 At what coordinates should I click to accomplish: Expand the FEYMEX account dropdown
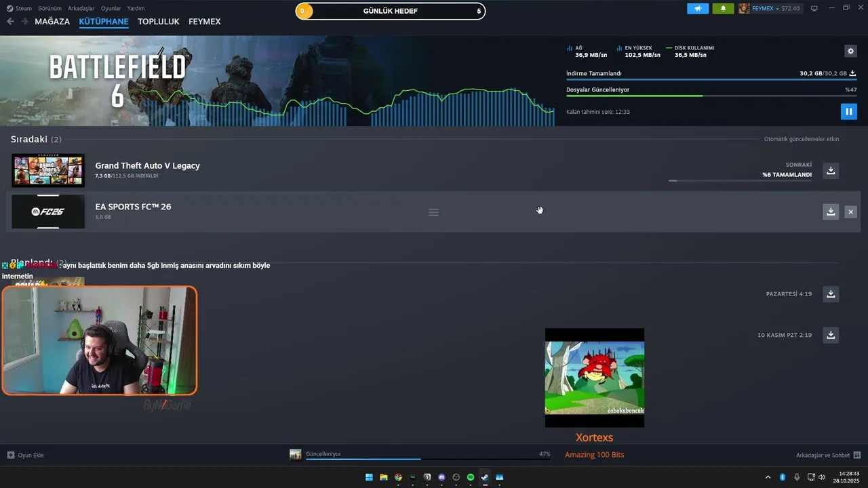click(x=776, y=8)
